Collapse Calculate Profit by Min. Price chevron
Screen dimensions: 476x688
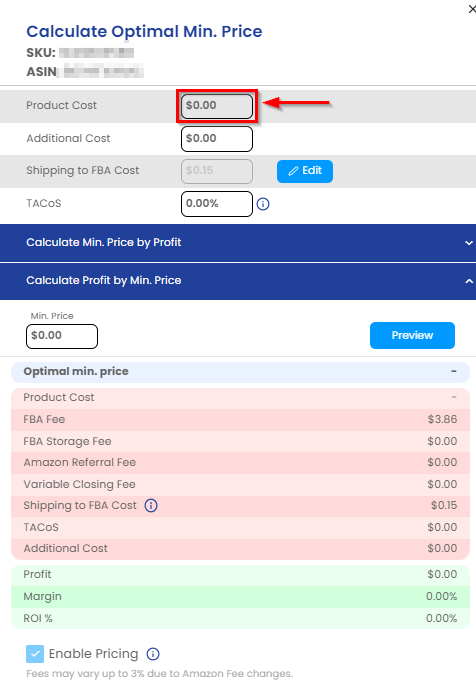[469, 281]
